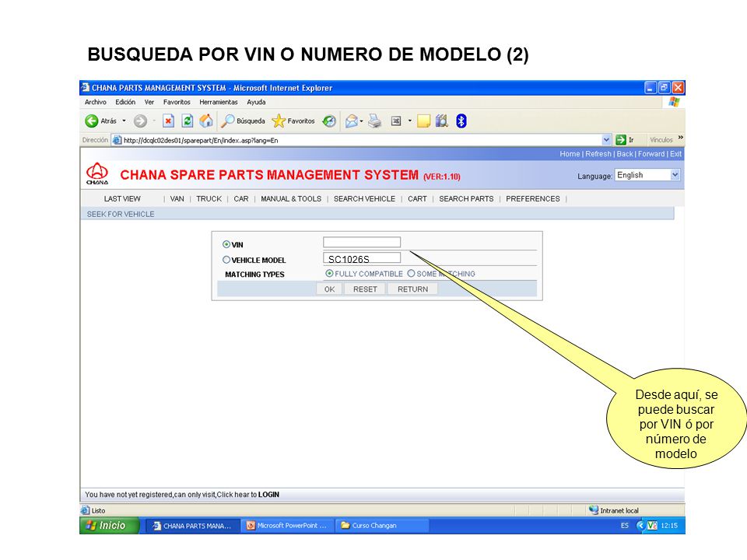Open the CAR section

[x=241, y=198]
